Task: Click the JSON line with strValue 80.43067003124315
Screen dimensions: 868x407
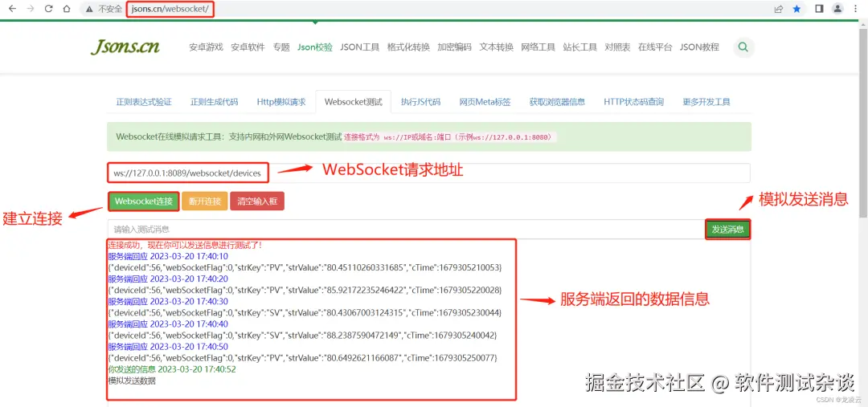Action: coord(305,313)
